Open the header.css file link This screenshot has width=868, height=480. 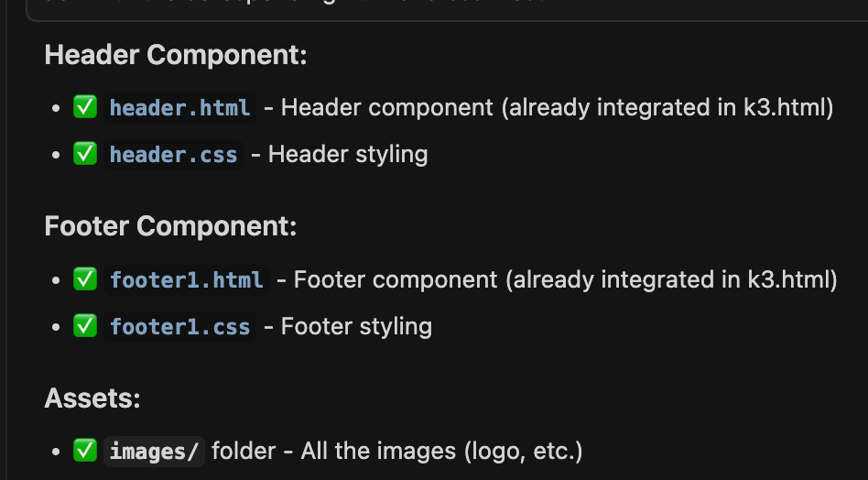click(173, 154)
